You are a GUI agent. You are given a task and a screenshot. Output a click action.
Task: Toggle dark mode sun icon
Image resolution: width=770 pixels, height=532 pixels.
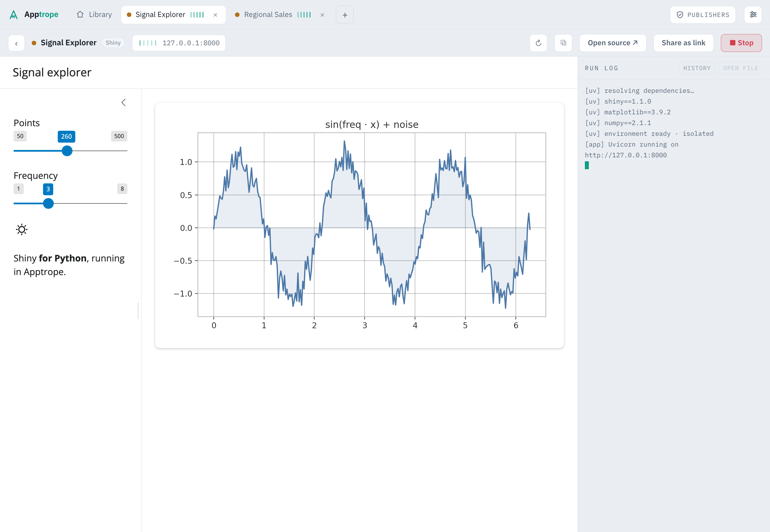click(22, 229)
